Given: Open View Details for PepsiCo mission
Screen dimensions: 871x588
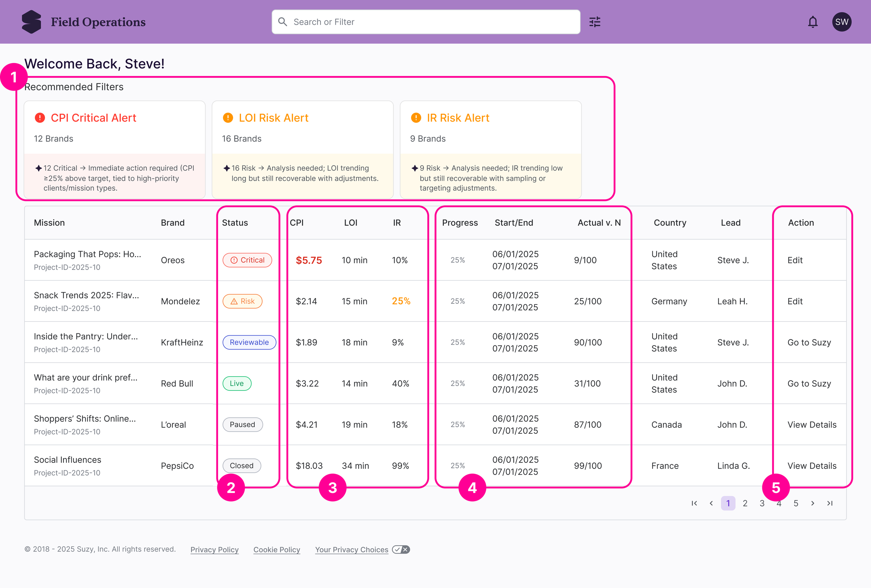Looking at the screenshot, I should (812, 466).
